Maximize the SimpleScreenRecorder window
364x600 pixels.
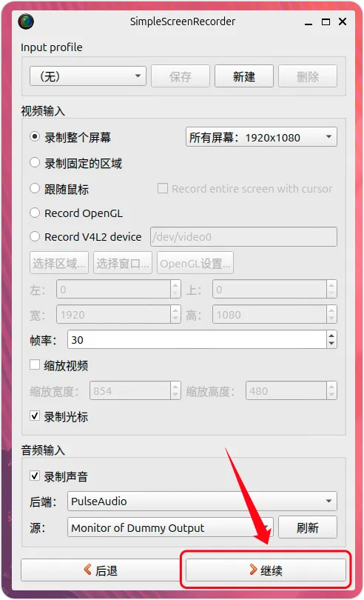coord(326,21)
